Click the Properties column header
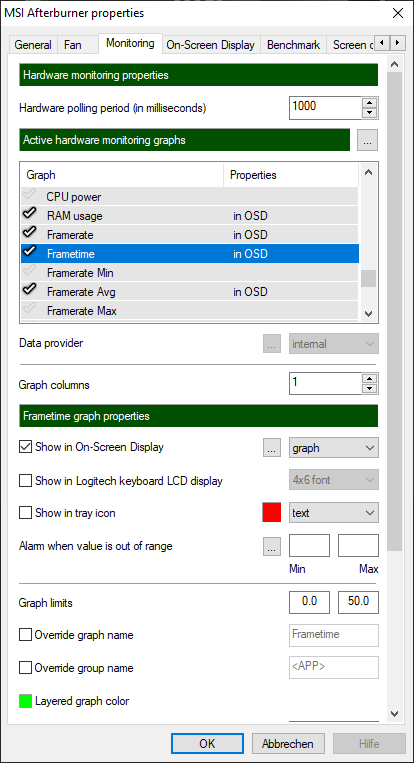The width and height of the screenshot is (414, 763). pos(291,175)
